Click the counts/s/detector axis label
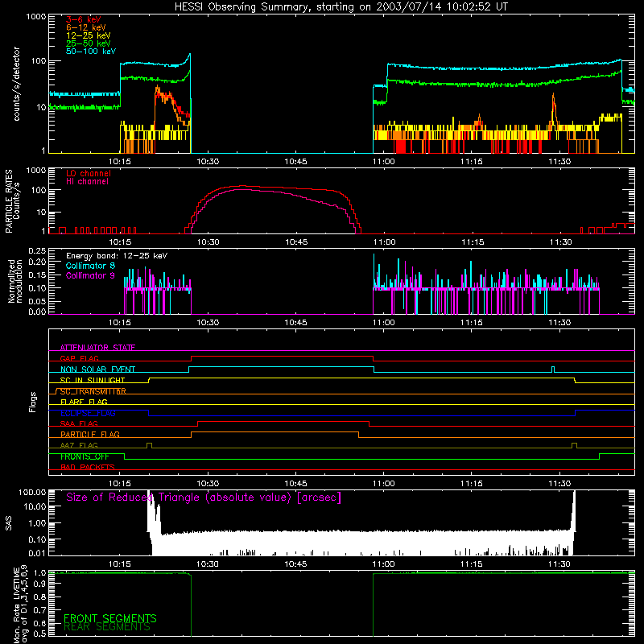Screen dimensions: 644x644 click(16, 84)
